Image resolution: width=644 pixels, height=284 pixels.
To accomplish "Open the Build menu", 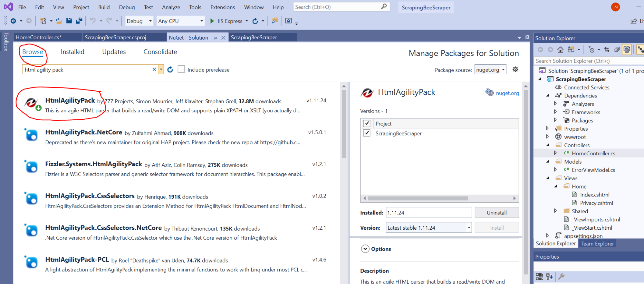I will tap(104, 7).
